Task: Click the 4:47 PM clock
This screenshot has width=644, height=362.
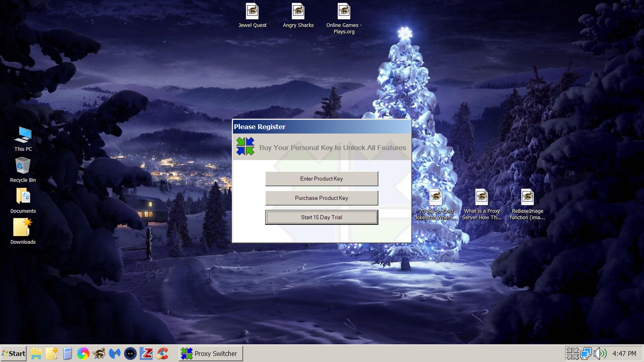Action: [x=624, y=354]
